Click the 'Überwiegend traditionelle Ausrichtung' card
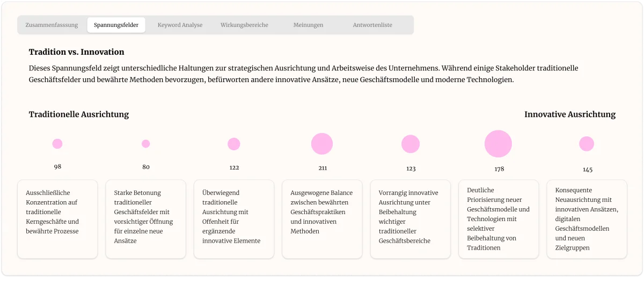 [234, 219]
